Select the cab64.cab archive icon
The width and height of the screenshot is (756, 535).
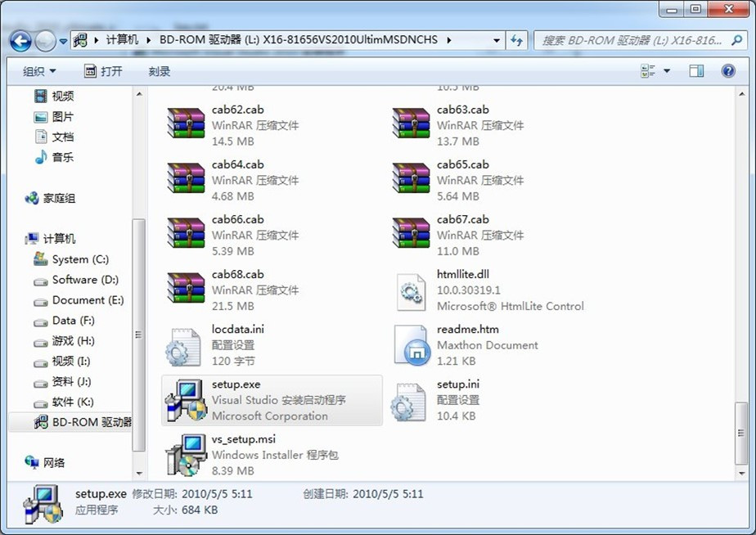(186, 179)
